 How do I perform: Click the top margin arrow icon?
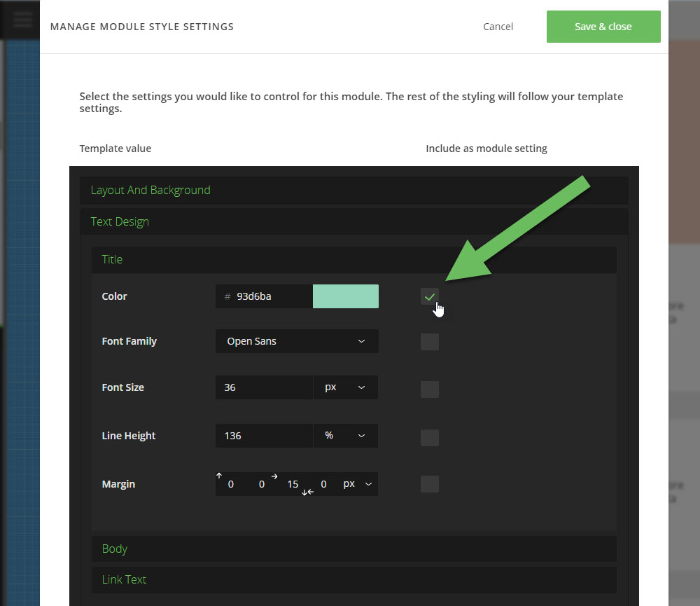218,474
